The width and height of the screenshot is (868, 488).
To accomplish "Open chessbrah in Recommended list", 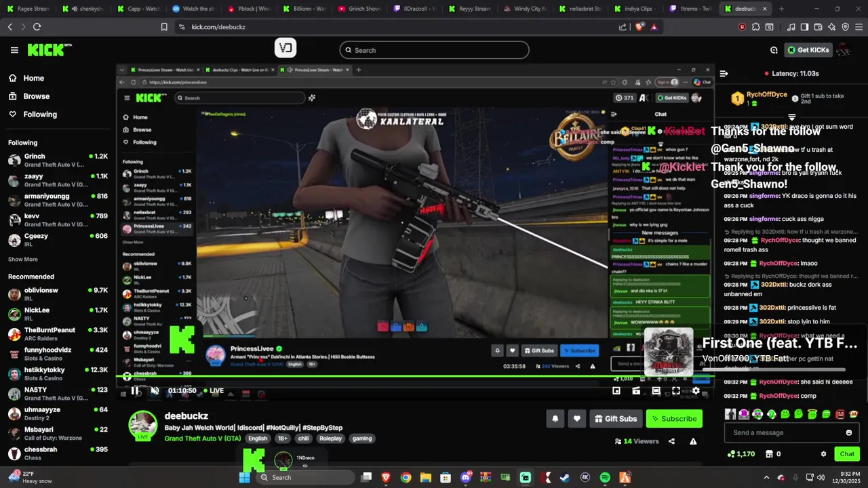I will [x=58, y=453].
